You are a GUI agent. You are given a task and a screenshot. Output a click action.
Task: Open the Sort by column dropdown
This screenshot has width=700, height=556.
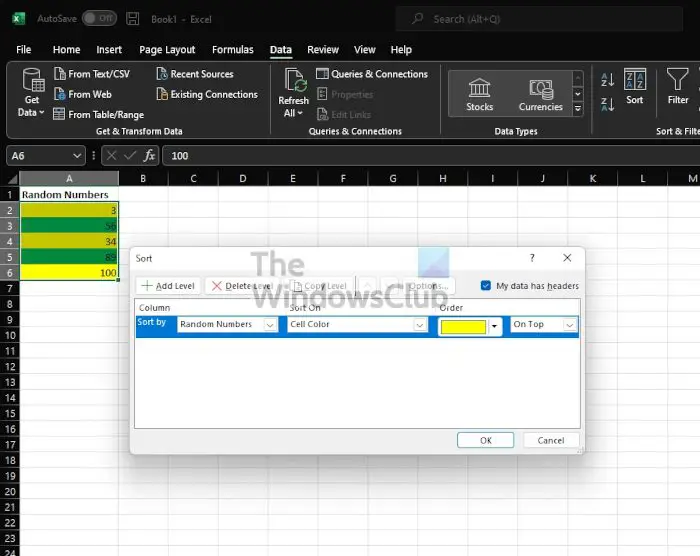tap(270, 325)
